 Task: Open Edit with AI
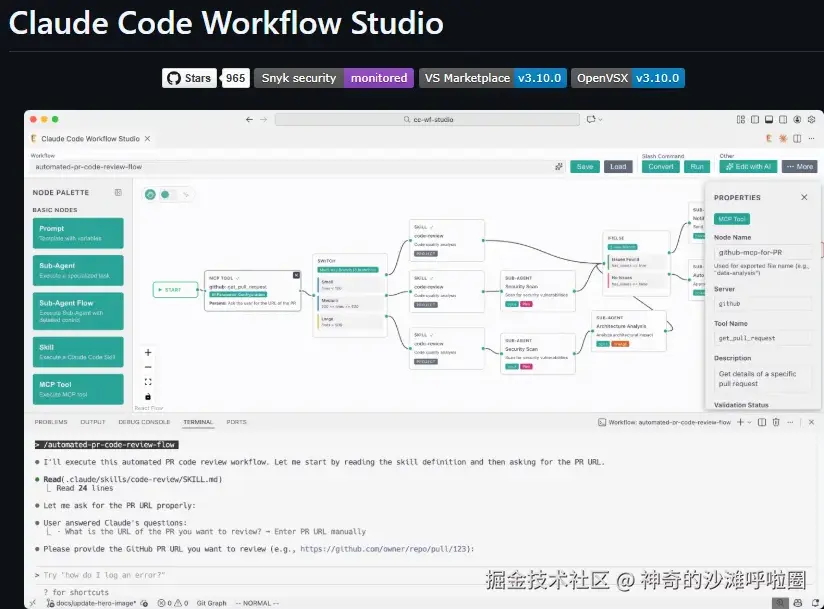tap(748, 167)
